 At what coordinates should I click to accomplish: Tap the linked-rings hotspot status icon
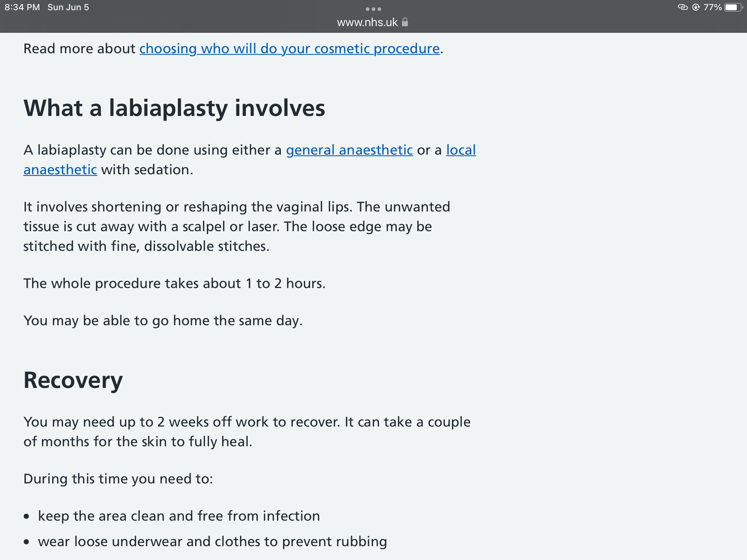click(x=683, y=7)
